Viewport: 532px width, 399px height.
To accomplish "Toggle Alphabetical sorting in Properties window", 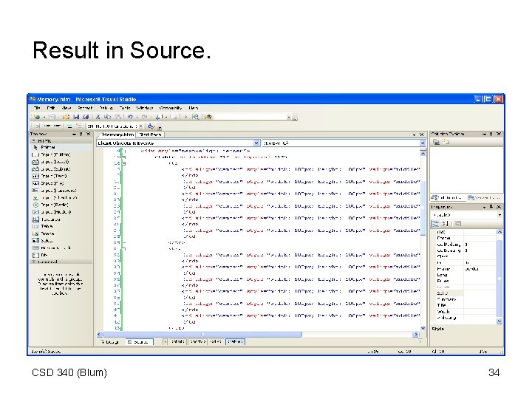I will tap(445, 224).
